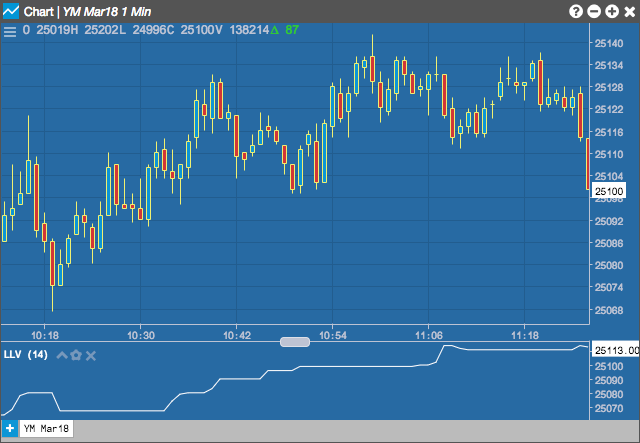Open LLV study settings gear
The image size is (640, 443).
pyautogui.click(x=76, y=355)
